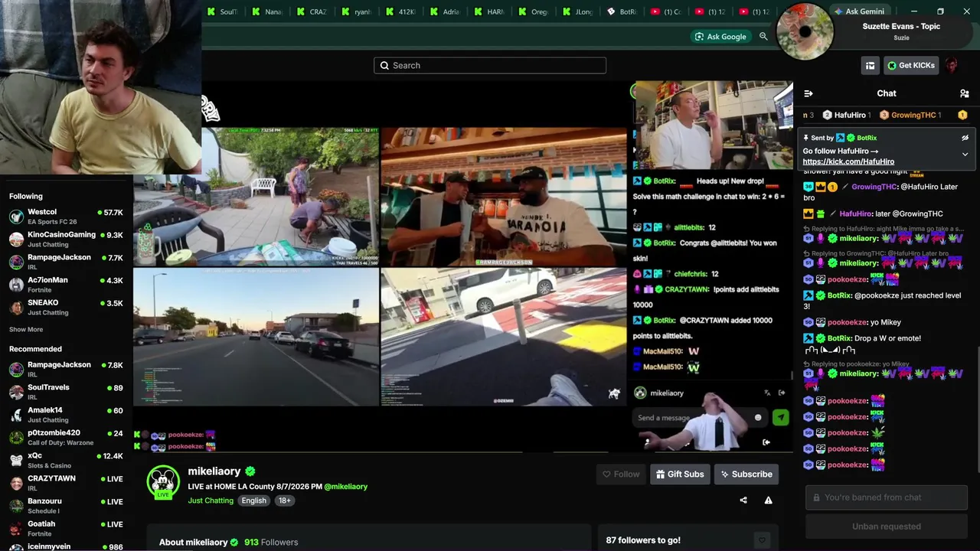Image resolution: width=980 pixels, height=551 pixels.
Task: Click BotRix username in 'reached level 3' message
Action: point(840,295)
